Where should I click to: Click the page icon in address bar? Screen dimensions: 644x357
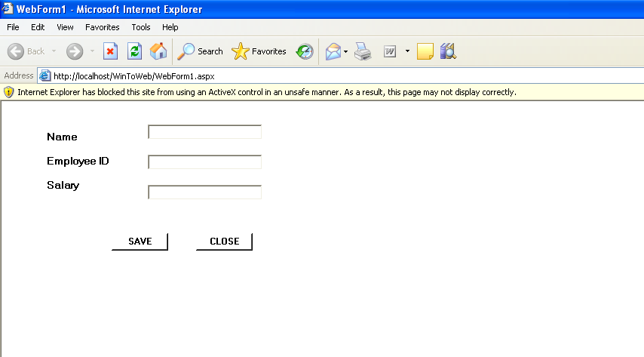44,75
